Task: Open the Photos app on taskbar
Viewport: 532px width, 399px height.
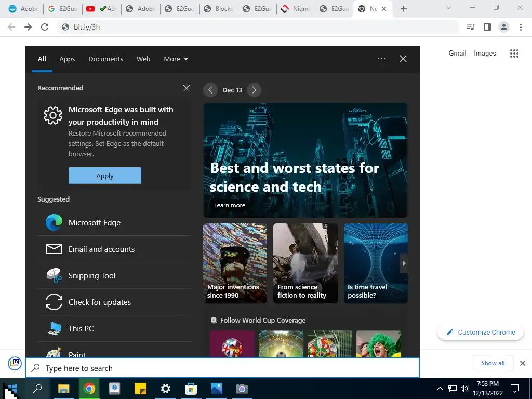Action: 217,389
